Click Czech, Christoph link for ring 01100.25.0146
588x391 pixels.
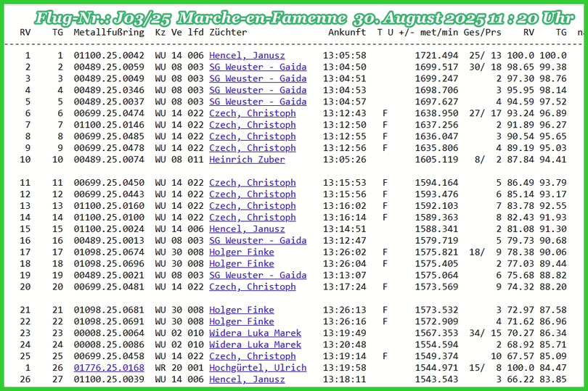(x=253, y=125)
